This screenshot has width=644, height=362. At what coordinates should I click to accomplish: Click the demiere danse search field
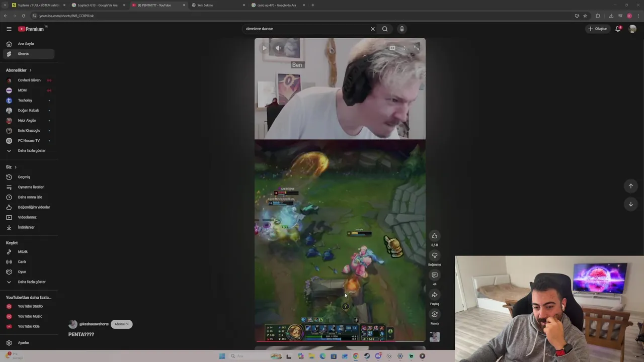coord(305,29)
